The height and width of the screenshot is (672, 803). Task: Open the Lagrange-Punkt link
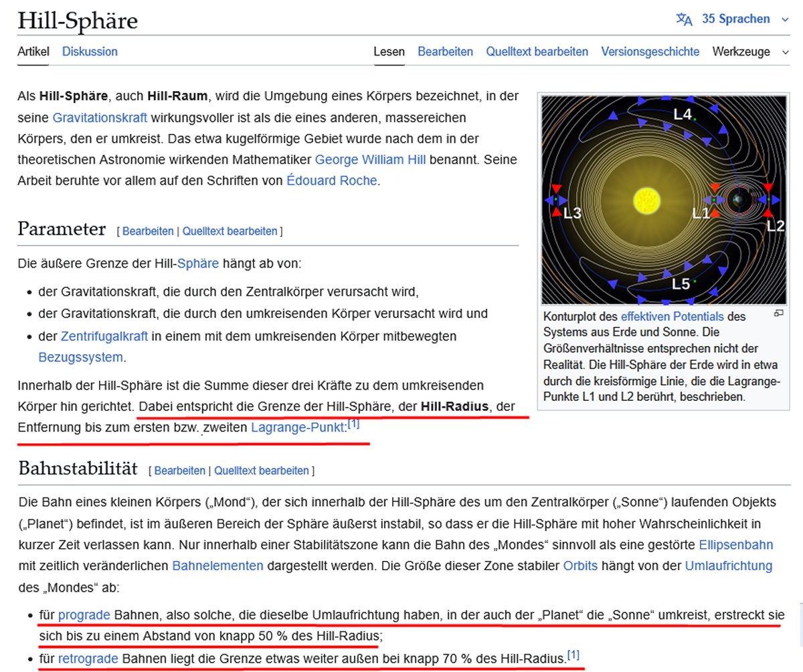tap(298, 427)
